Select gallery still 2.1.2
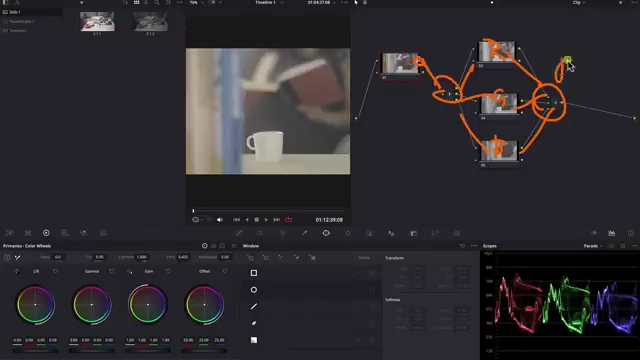The image size is (640, 360). point(150,22)
